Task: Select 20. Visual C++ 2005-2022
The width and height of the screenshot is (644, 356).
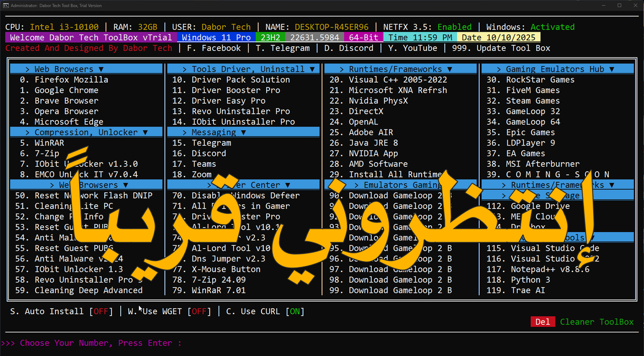Action: click(388, 80)
